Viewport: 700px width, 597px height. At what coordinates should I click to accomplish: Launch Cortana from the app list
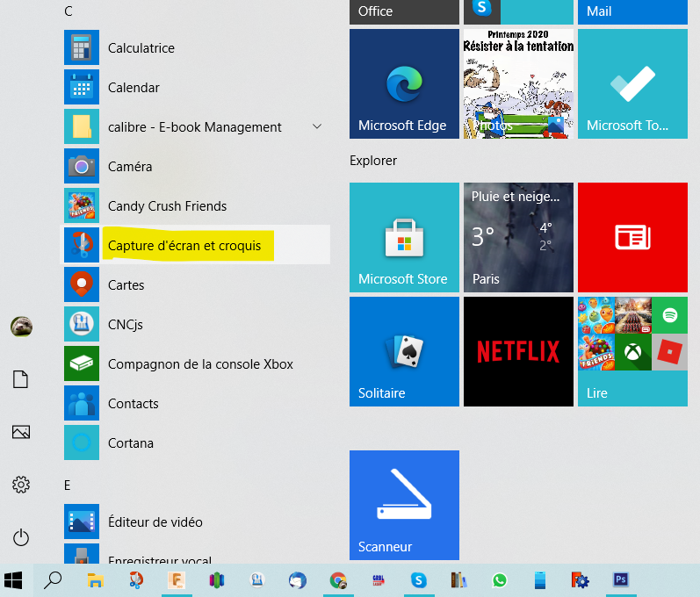coord(195,442)
